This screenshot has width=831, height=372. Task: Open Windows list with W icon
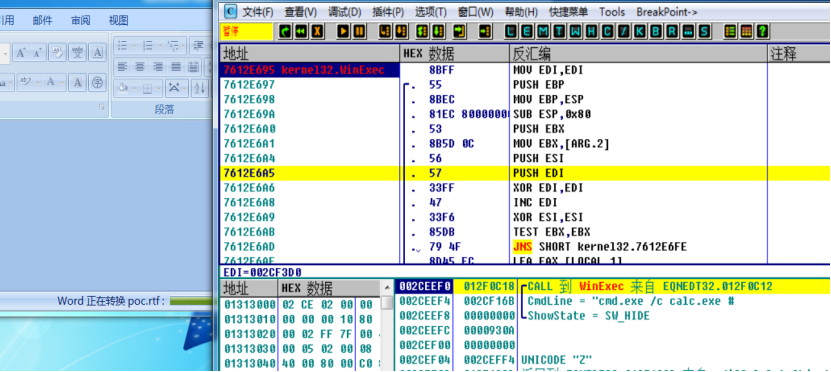click(576, 32)
